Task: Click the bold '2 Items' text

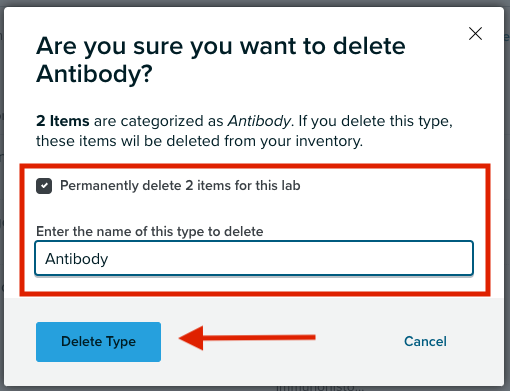Action: pyautogui.click(x=63, y=121)
